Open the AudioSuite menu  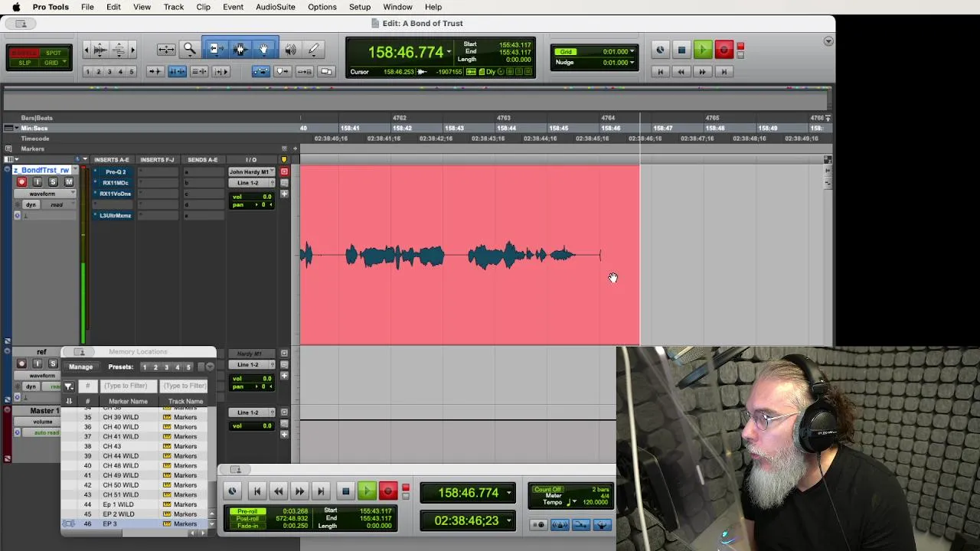point(275,7)
